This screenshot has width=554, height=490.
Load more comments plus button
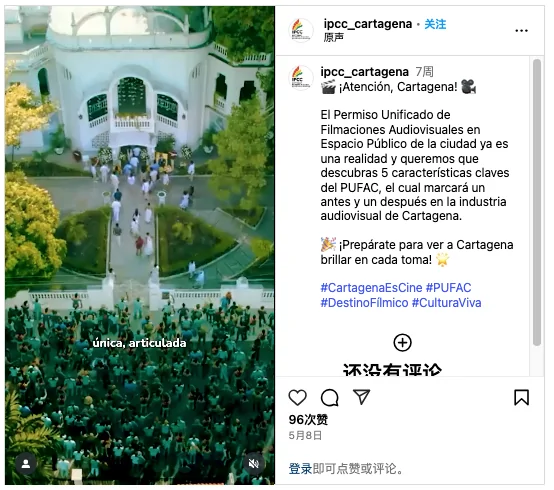[x=402, y=342]
